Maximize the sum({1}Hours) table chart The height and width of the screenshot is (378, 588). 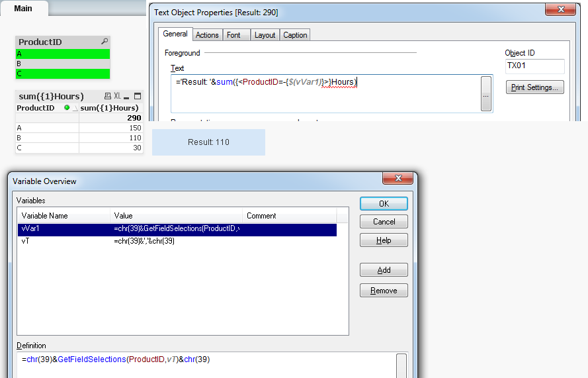138,96
